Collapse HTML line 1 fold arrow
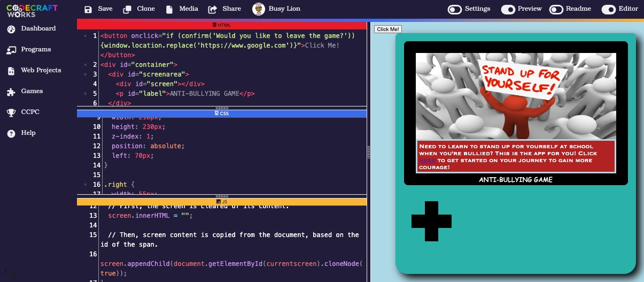 (84, 36)
